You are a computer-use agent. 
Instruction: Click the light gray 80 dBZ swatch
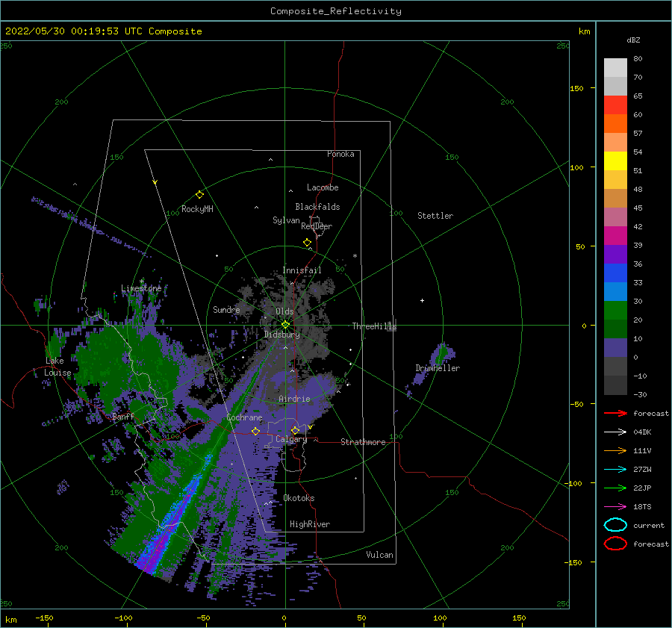(615, 67)
